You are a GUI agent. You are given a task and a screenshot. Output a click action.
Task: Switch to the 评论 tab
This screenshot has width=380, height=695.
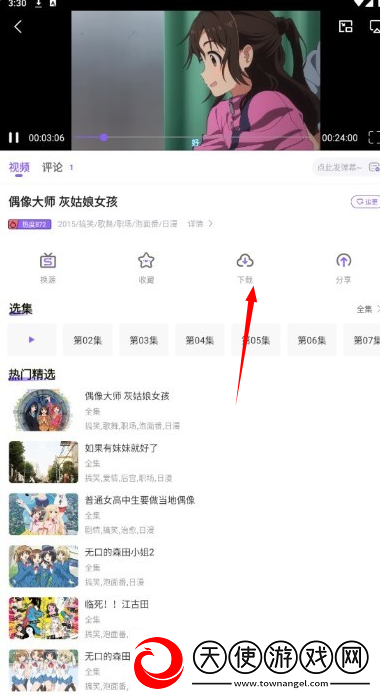tap(52, 167)
